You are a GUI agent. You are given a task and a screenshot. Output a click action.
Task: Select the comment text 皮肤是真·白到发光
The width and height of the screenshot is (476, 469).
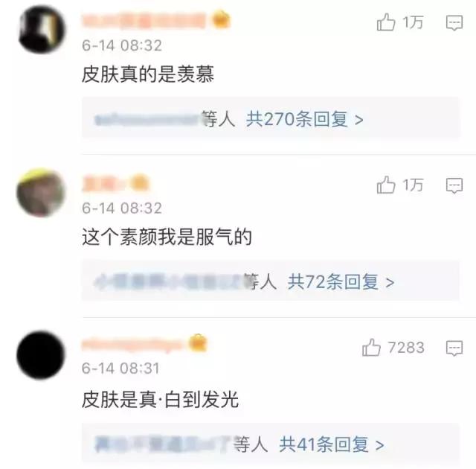pos(160,400)
